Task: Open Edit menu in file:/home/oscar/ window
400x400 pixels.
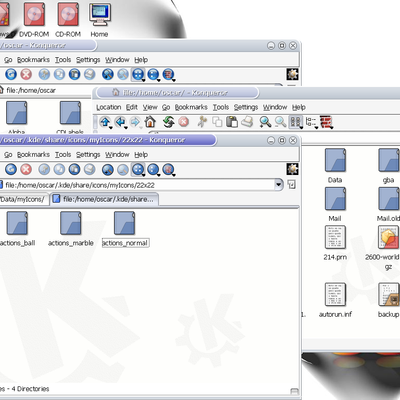Action: [132, 107]
